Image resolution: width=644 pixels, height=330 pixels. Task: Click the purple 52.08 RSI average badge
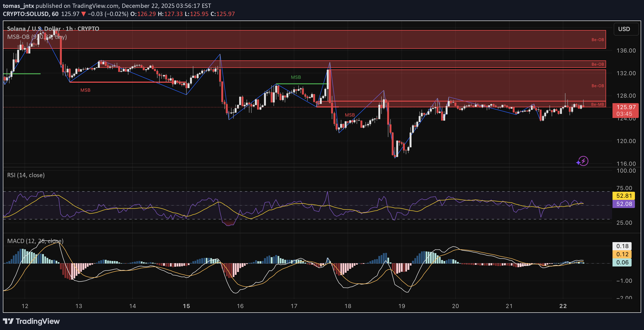pos(624,204)
